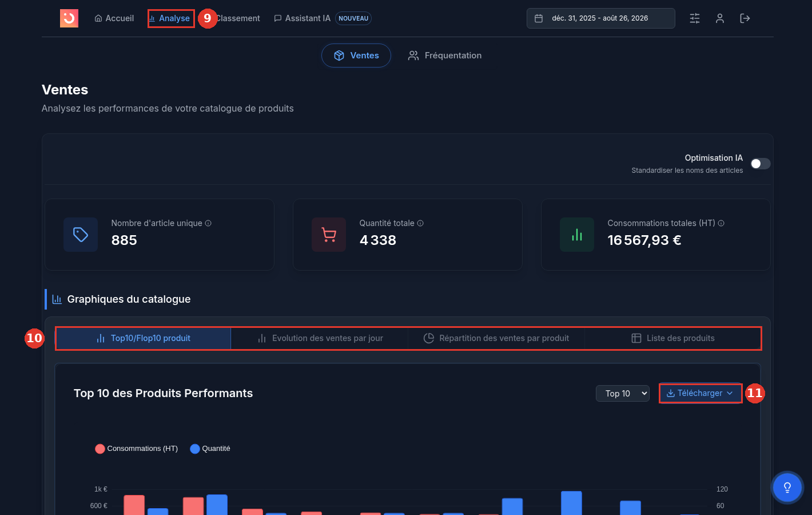Screen dimensions: 812x515
Task: Open the Classement page
Action: 238,18
